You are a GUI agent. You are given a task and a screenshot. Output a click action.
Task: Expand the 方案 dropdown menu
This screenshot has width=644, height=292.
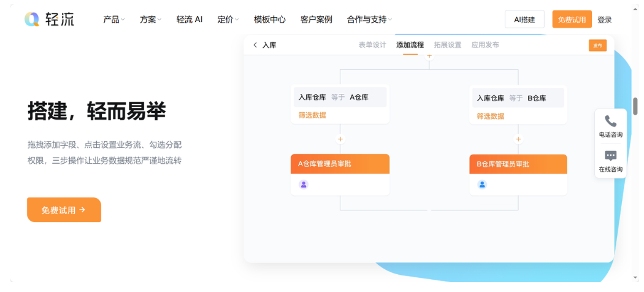pyautogui.click(x=150, y=19)
